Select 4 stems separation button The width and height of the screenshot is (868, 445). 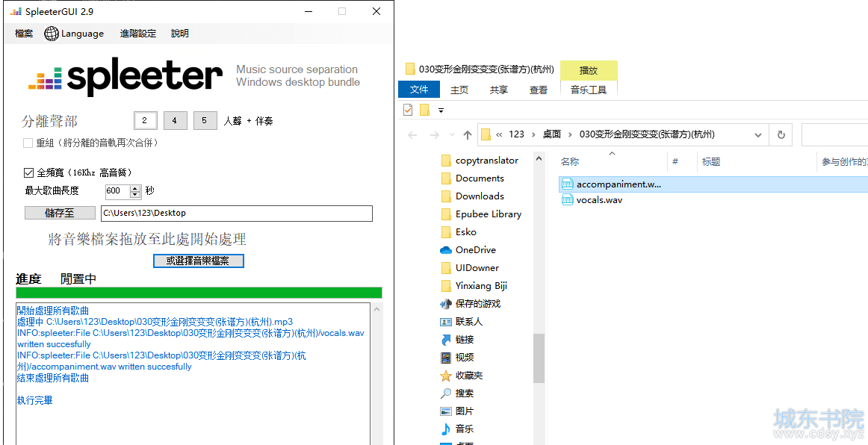[175, 121]
